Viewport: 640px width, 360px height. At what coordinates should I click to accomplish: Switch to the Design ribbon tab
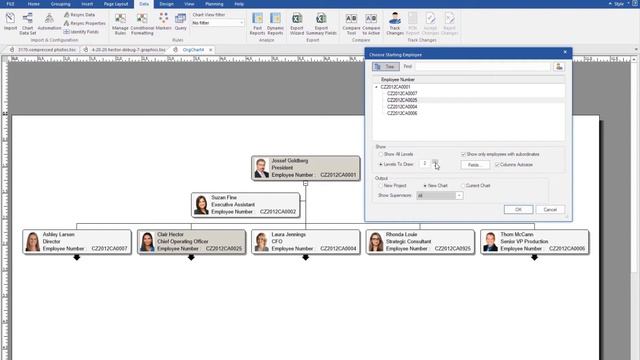click(166, 4)
